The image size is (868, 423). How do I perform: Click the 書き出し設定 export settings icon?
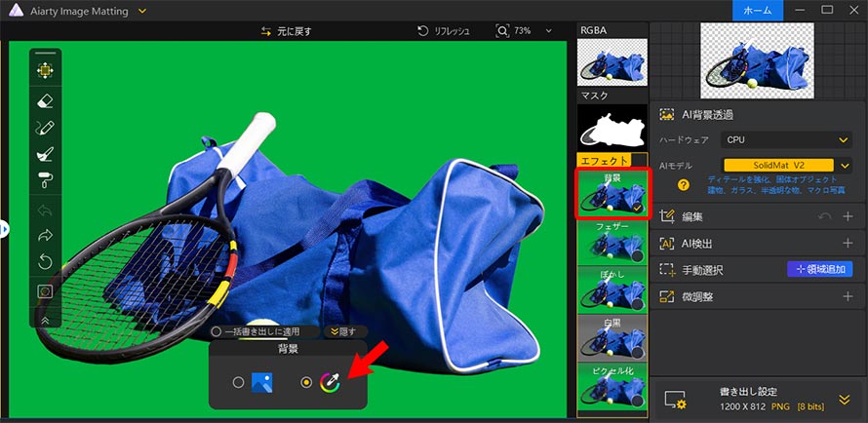click(675, 401)
